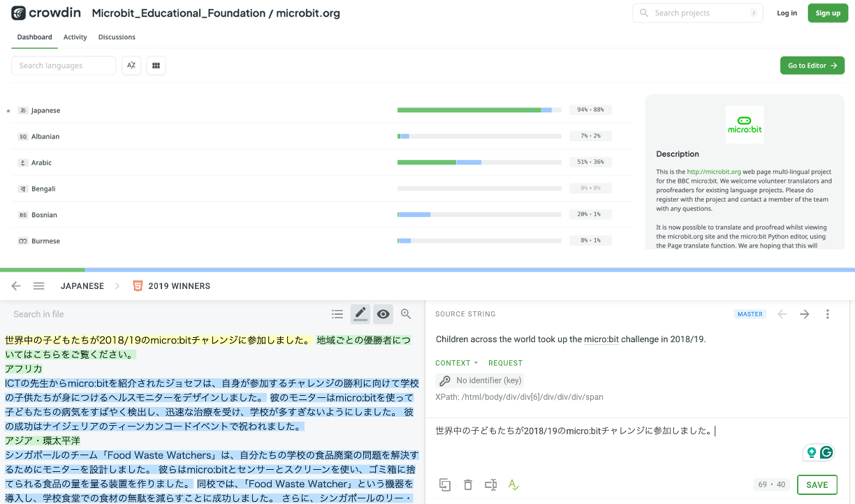Image resolution: width=855 pixels, height=504 pixels.
Task: Open the http://microbit.org link
Action: coord(712,172)
